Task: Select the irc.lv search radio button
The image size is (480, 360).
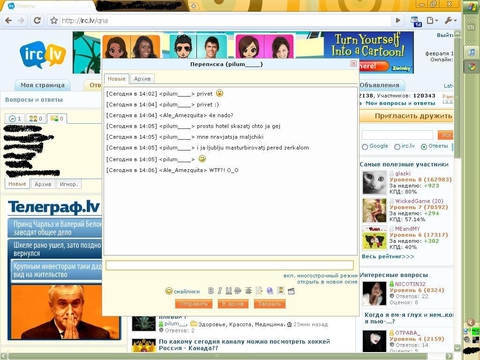Action: pyautogui.click(x=397, y=147)
